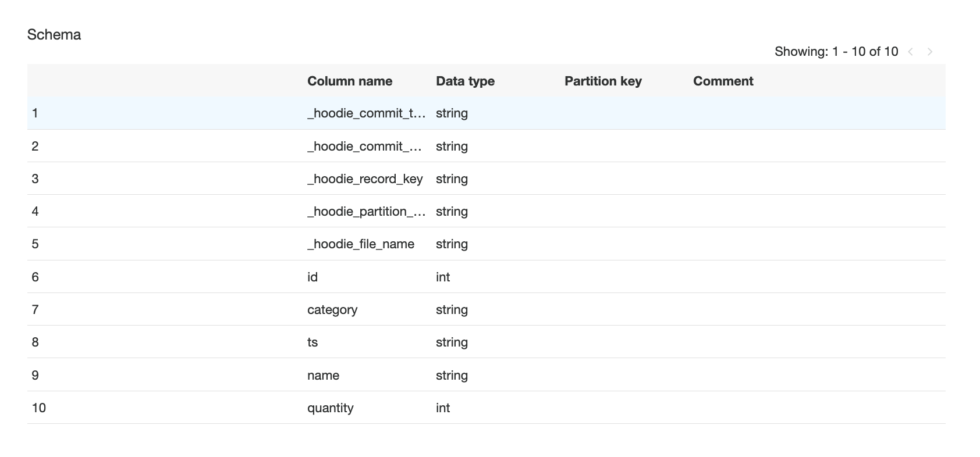Screen dimensions: 980x457
Task: Select the _hoodie_record_key column name
Action: tap(365, 179)
